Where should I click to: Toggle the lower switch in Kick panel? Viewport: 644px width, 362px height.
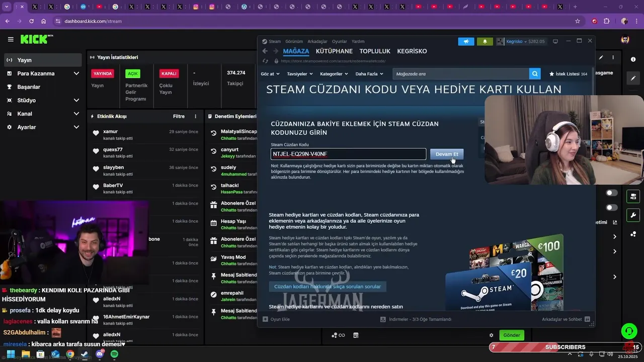(x=612, y=207)
